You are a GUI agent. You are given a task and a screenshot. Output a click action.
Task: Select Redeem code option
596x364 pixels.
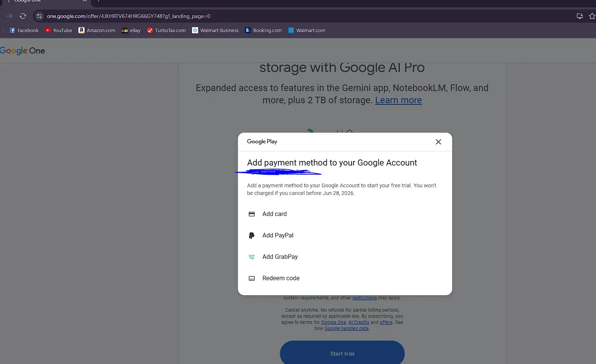(x=345, y=278)
